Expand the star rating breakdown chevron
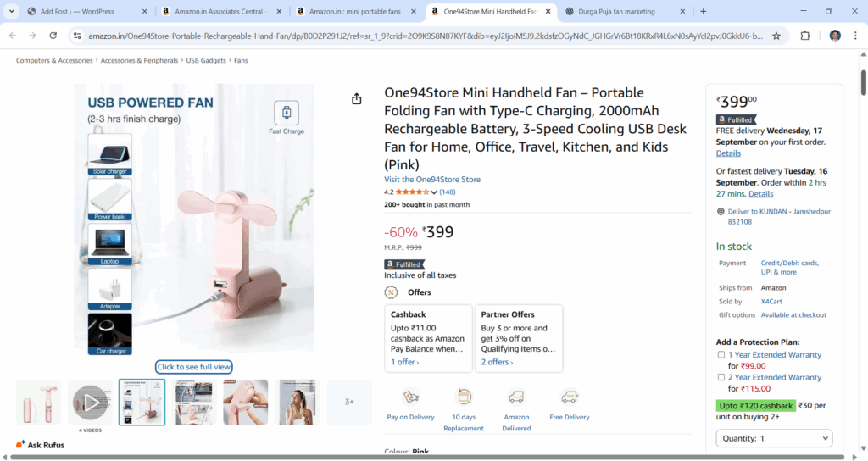Image resolution: width=868 pixels, height=461 pixels. (434, 192)
